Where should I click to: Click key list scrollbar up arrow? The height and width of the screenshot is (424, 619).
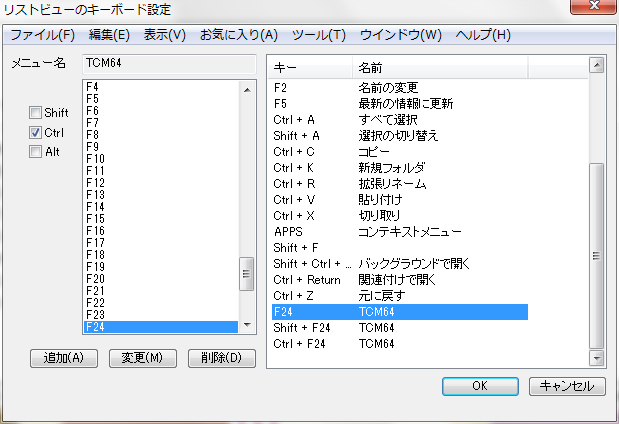pyautogui.click(x=247, y=90)
